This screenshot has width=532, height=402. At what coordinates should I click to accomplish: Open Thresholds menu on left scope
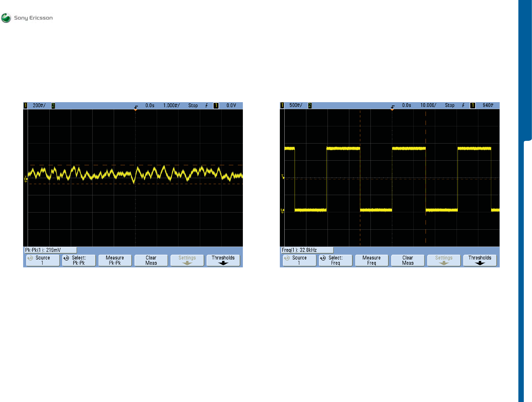pos(223,260)
